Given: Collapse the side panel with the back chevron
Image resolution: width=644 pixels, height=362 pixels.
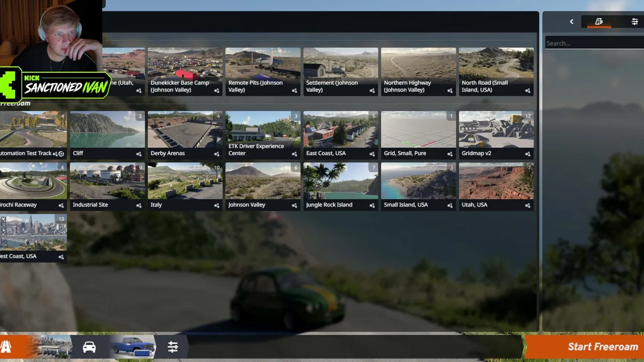Looking at the screenshot, I should [572, 22].
